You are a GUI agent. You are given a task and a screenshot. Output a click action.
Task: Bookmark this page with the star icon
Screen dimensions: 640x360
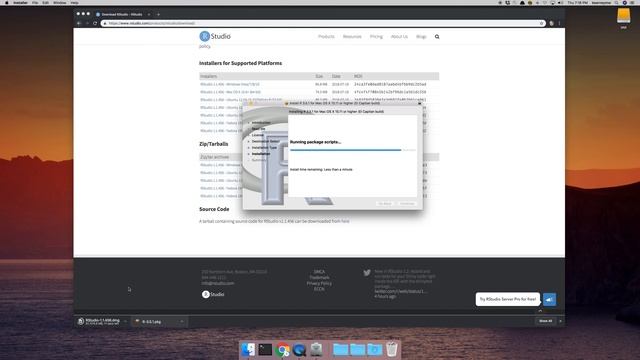[542, 23]
